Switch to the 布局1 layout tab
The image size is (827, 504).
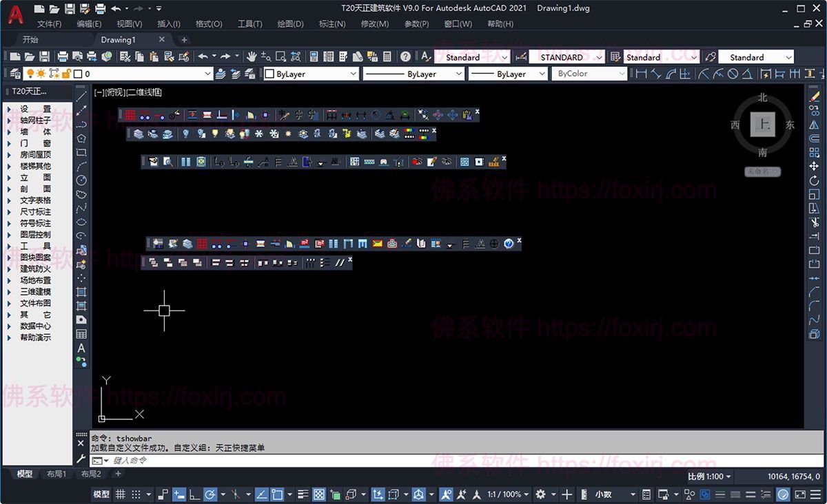coord(57,474)
